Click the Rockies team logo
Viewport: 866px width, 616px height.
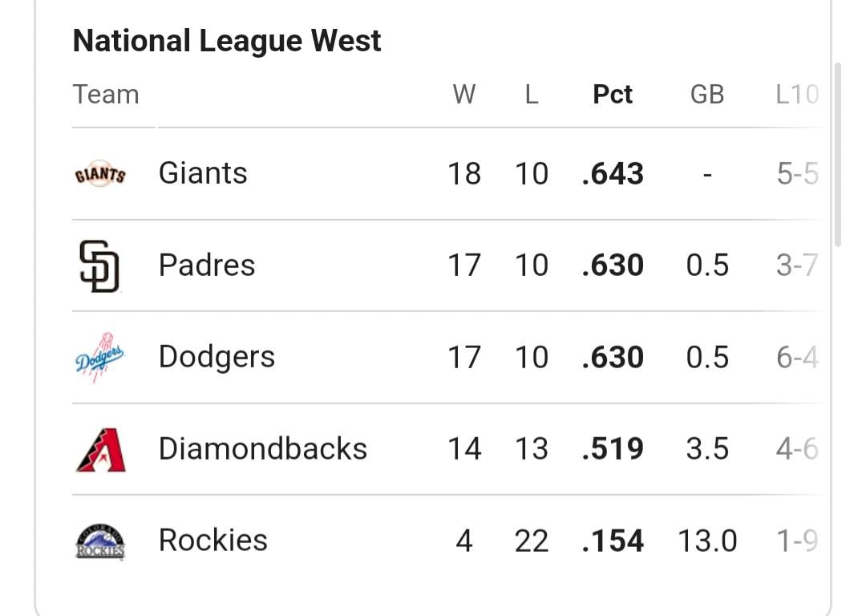click(x=100, y=542)
